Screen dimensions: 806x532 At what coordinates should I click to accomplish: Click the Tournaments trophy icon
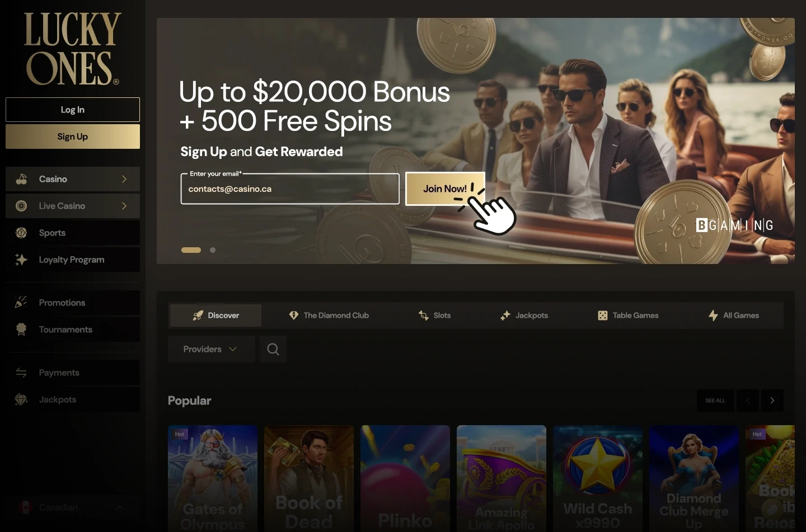(x=21, y=329)
